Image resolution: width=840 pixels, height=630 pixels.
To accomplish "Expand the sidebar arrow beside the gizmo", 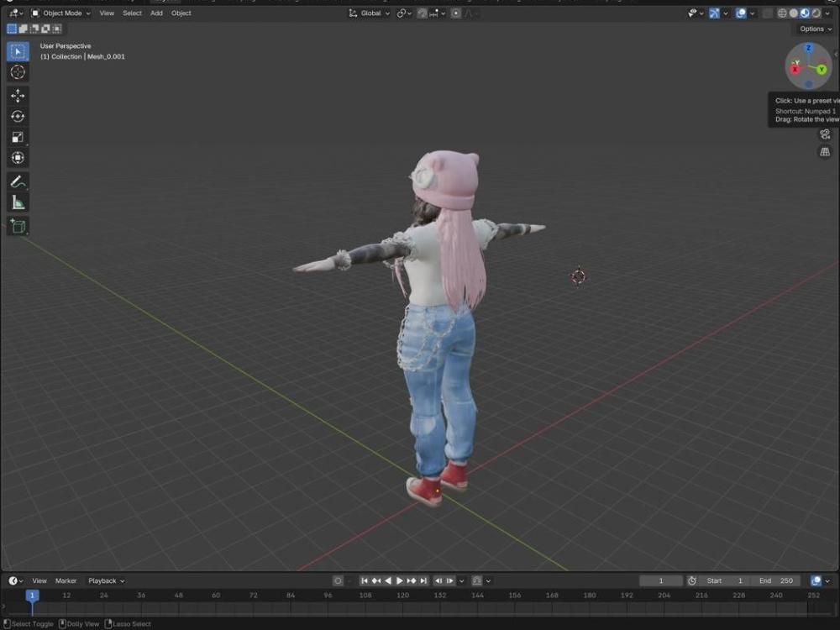I will (836, 54).
